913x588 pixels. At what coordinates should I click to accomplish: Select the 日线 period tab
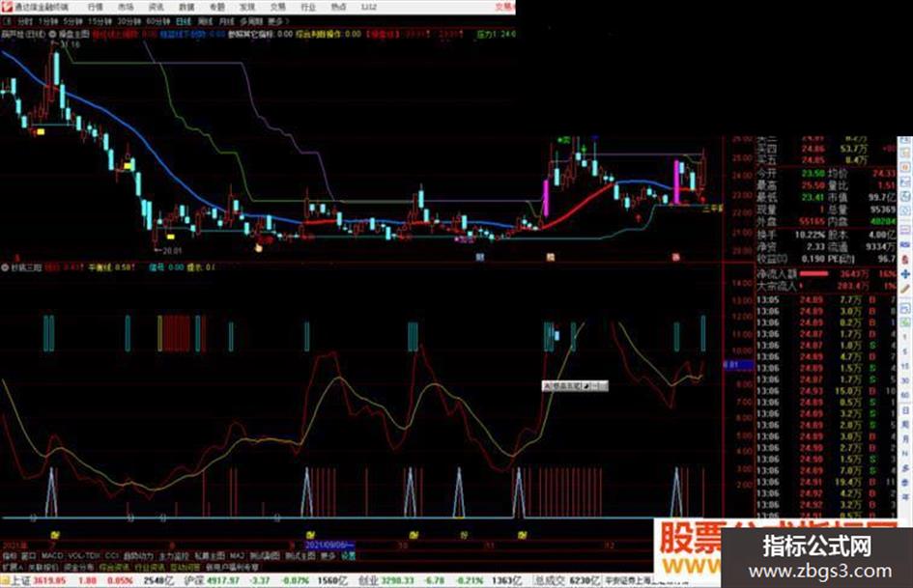click(x=184, y=21)
